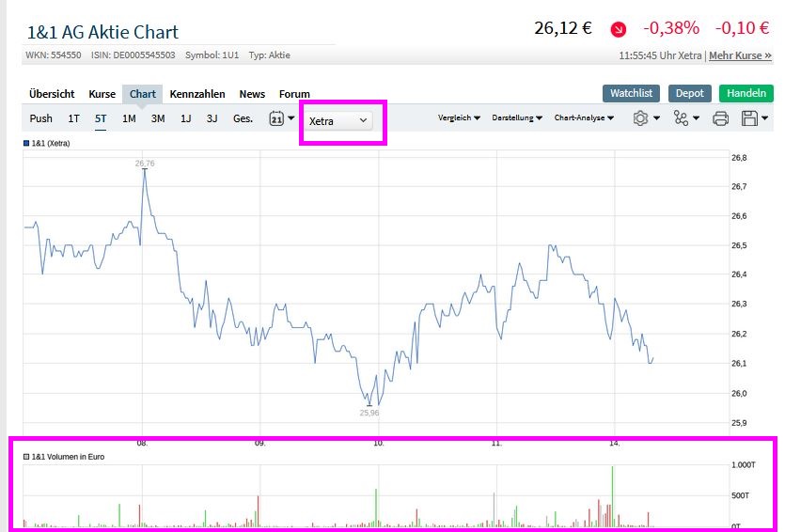Screen dimensions: 785x532
Task: Open the calendar date range icon
Action: (x=276, y=118)
